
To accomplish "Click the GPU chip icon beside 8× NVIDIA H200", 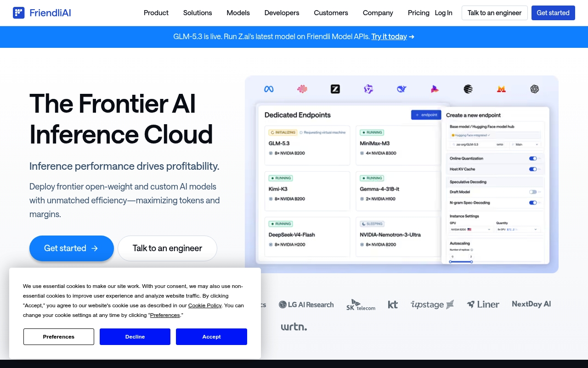I will click(271, 245).
